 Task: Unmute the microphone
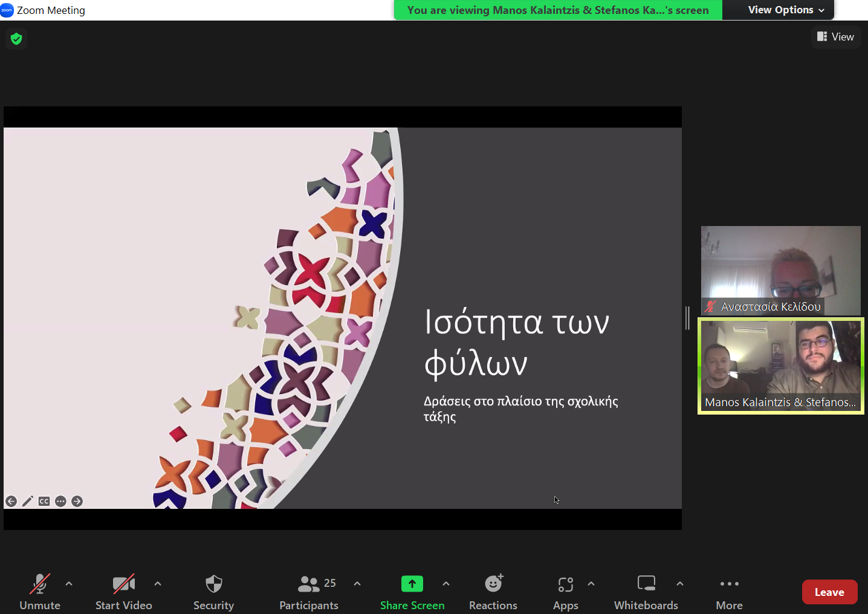point(40,584)
